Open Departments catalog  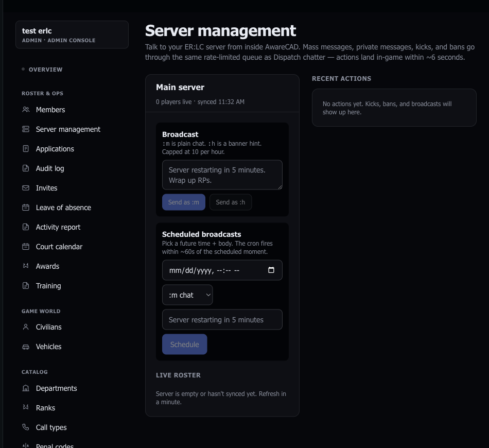57,388
